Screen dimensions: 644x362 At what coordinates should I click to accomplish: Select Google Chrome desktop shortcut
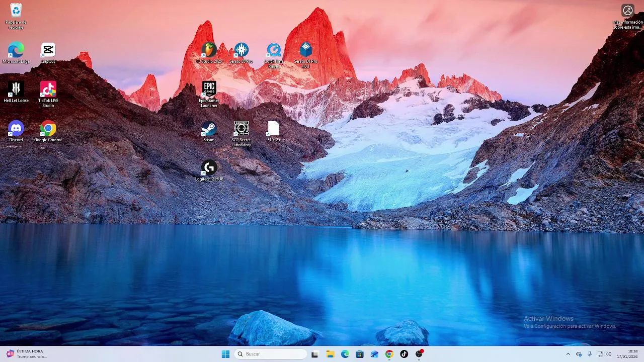48,131
